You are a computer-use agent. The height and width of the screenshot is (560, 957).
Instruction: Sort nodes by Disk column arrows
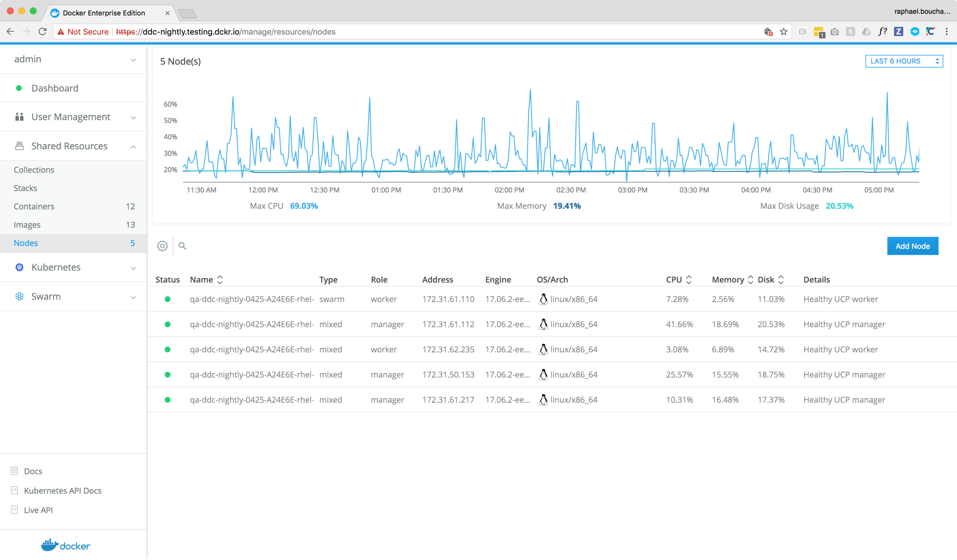click(781, 279)
